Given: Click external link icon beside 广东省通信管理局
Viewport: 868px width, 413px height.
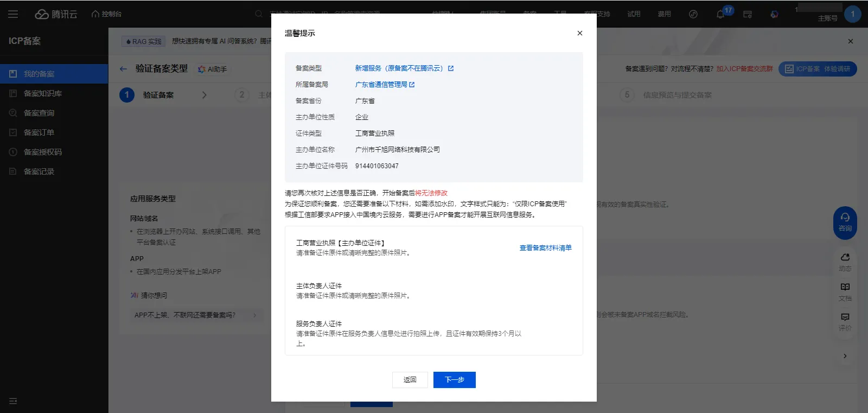Looking at the screenshot, I should [412, 85].
